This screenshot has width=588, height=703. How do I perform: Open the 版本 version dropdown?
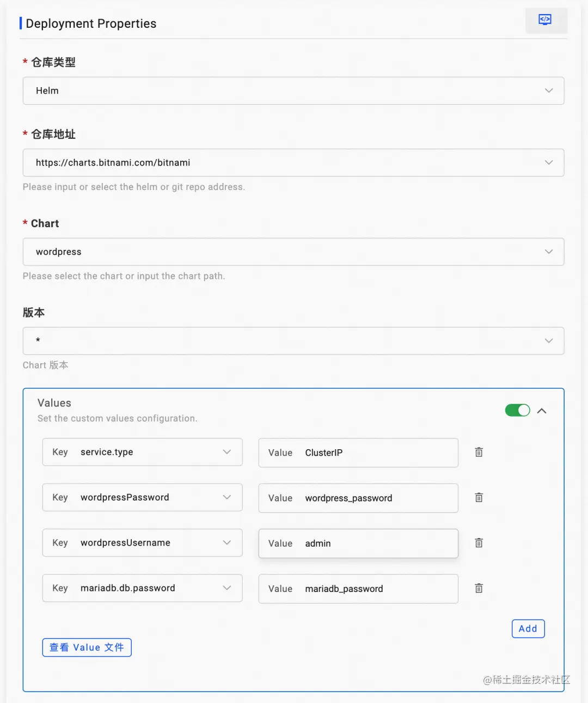click(549, 341)
